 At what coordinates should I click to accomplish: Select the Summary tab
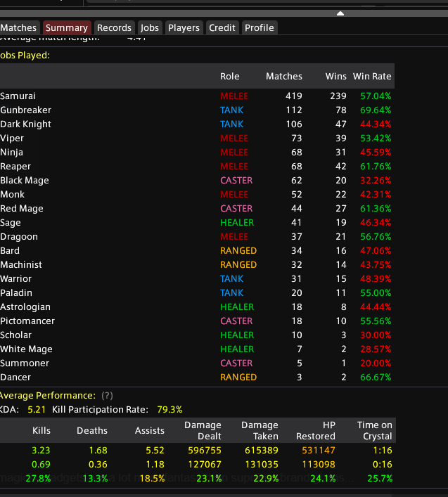pyautogui.click(x=67, y=27)
